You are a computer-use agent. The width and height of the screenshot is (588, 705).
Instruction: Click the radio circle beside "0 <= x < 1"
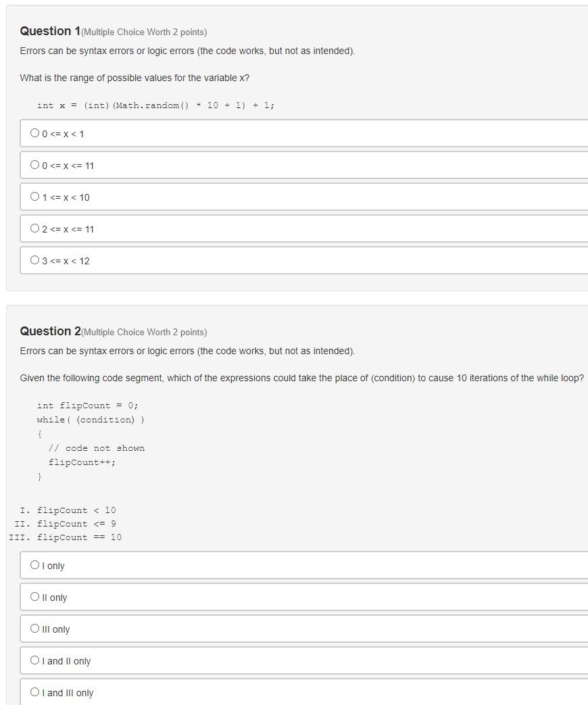pos(34,132)
